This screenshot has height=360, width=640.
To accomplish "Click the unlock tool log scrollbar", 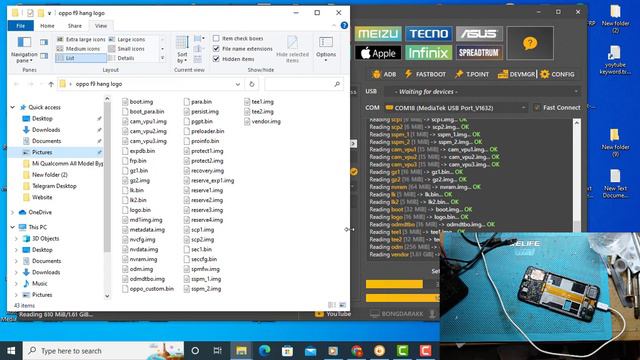I will click(x=577, y=175).
